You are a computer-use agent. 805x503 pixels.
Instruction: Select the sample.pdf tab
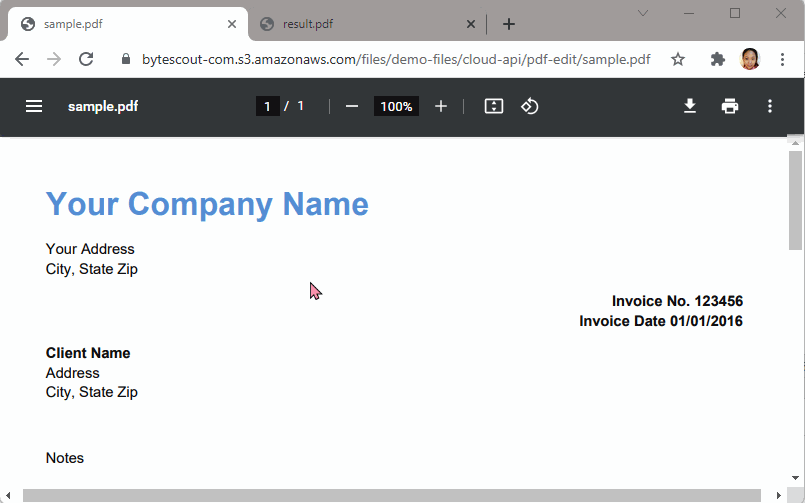coord(128,24)
